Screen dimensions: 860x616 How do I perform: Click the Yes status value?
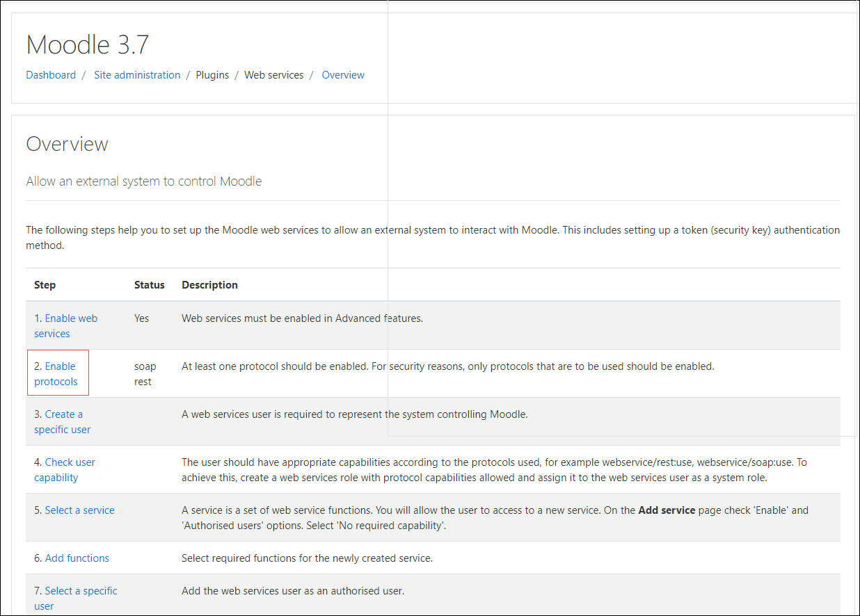coord(142,318)
